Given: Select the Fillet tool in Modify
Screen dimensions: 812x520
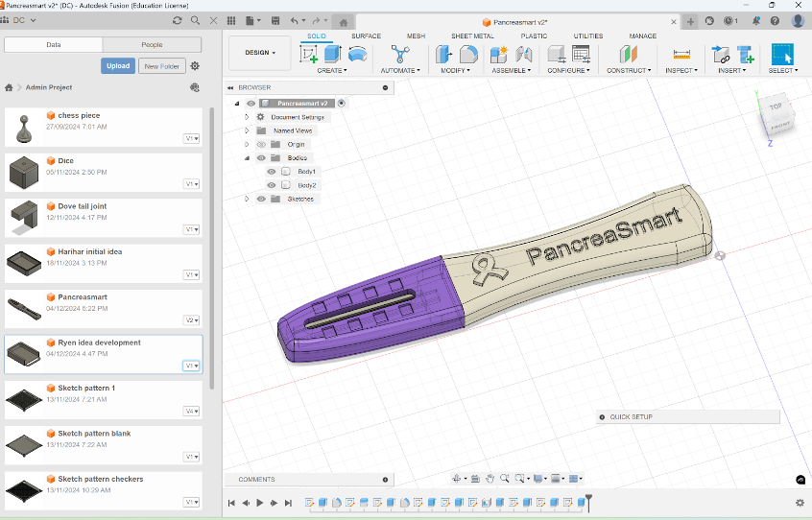Looking at the screenshot, I should (468, 55).
